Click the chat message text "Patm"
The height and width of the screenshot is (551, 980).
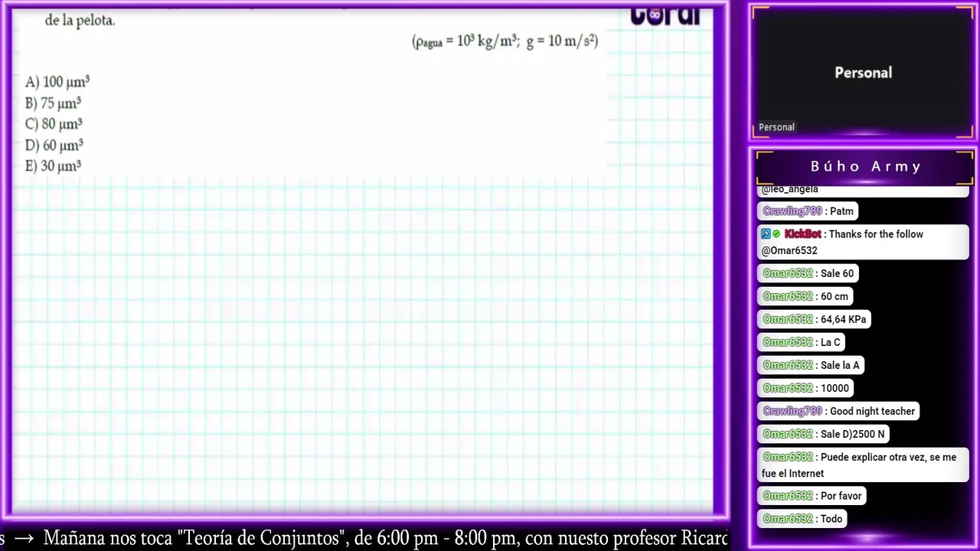[x=841, y=211]
